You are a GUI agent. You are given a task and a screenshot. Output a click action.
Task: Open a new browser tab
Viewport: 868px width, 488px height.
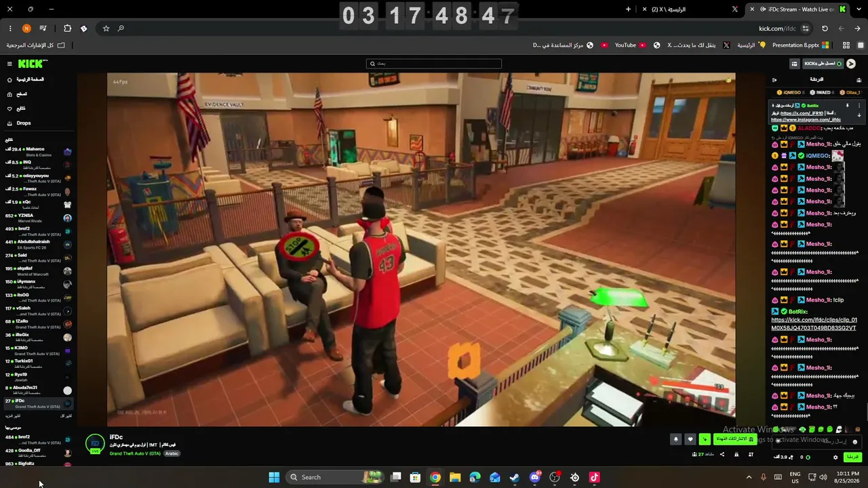[628, 9]
